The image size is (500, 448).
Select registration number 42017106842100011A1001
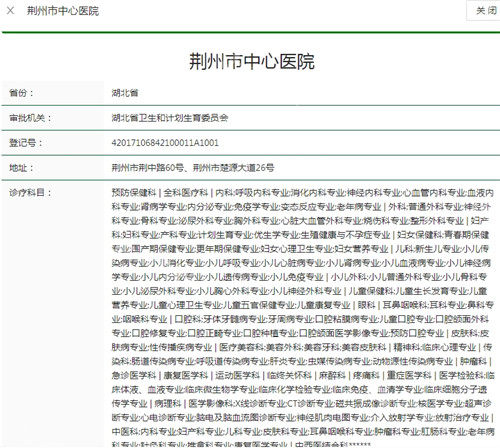pyautogui.click(x=165, y=143)
